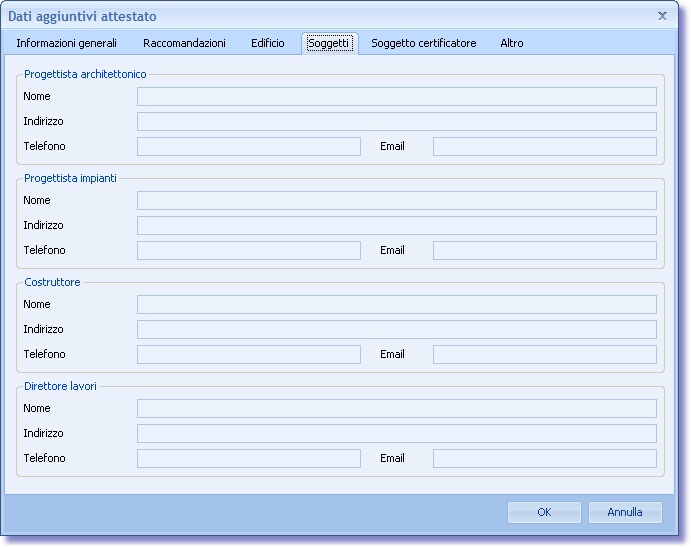Select the Edificio tab
Viewport: 691px width, 548px height.
[x=267, y=43]
